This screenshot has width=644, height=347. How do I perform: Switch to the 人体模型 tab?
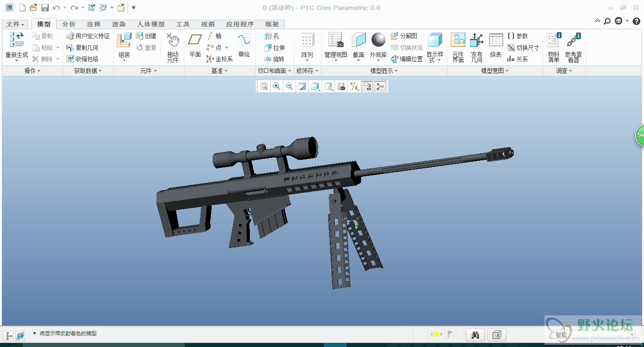coord(151,24)
